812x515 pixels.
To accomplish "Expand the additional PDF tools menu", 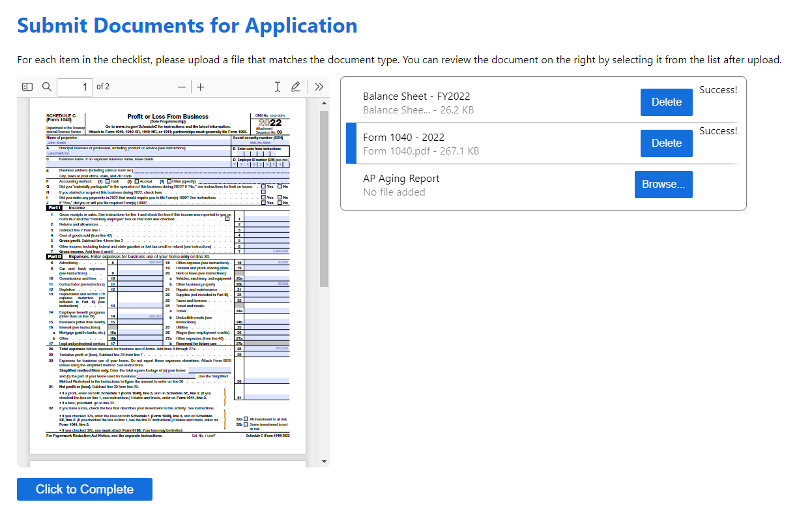I will (319, 86).
